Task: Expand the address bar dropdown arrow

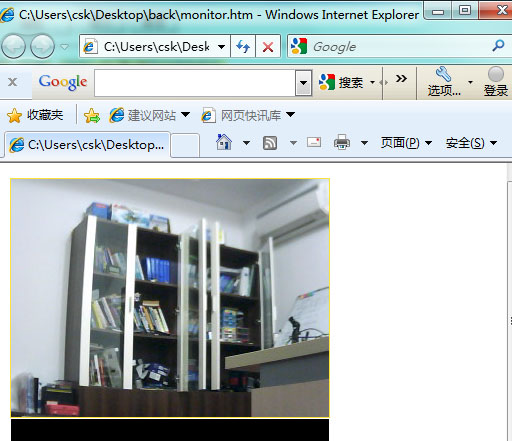Action: pos(221,47)
